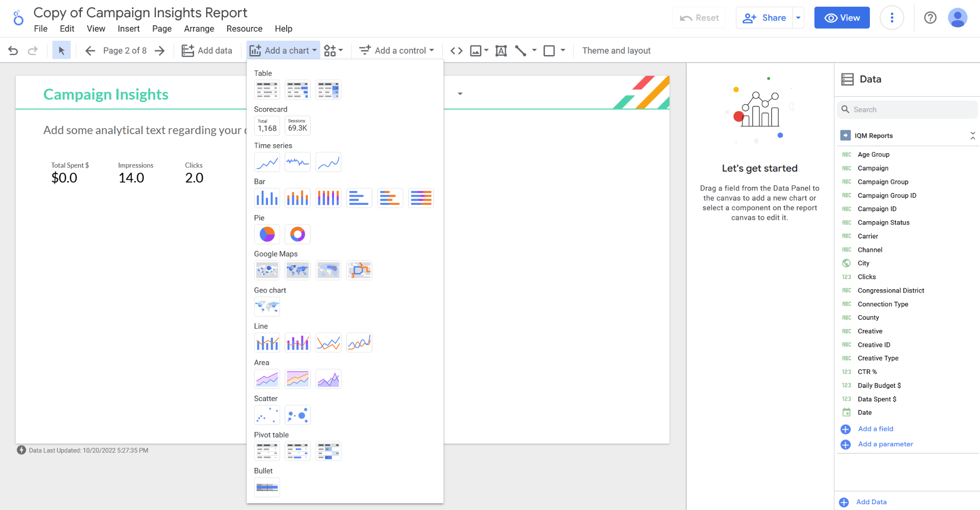Go to next page arrow
Viewport: 980px width, 510px height.
pos(160,51)
